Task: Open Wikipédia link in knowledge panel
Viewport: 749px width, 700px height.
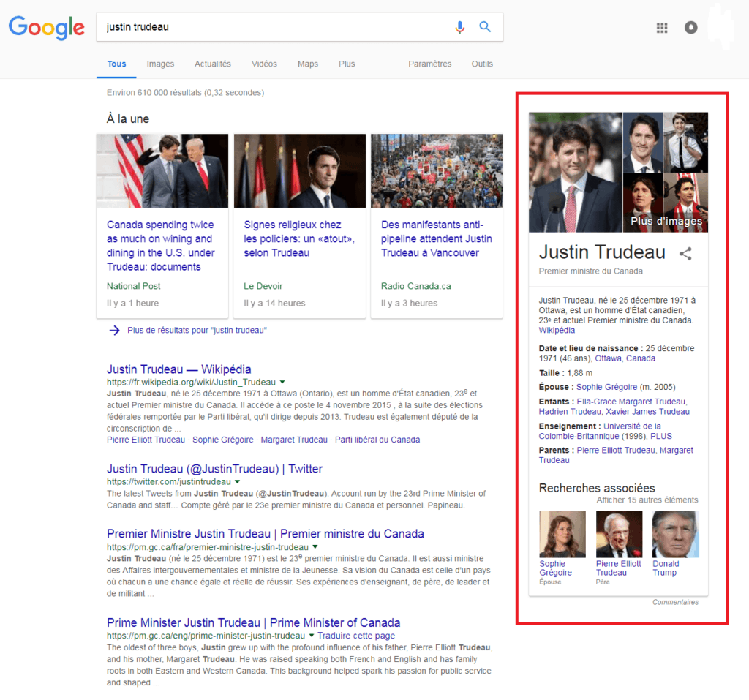Action: click(557, 330)
